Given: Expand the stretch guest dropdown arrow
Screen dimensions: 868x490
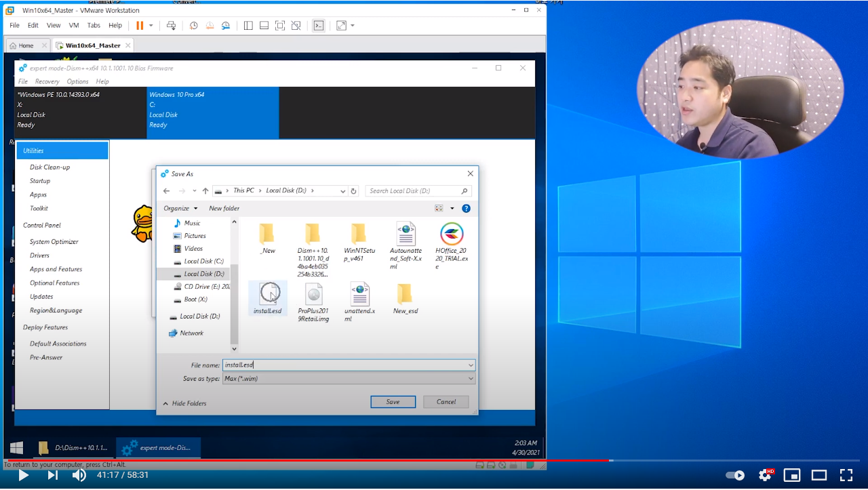Looking at the screenshot, I should pyautogui.click(x=353, y=25).
